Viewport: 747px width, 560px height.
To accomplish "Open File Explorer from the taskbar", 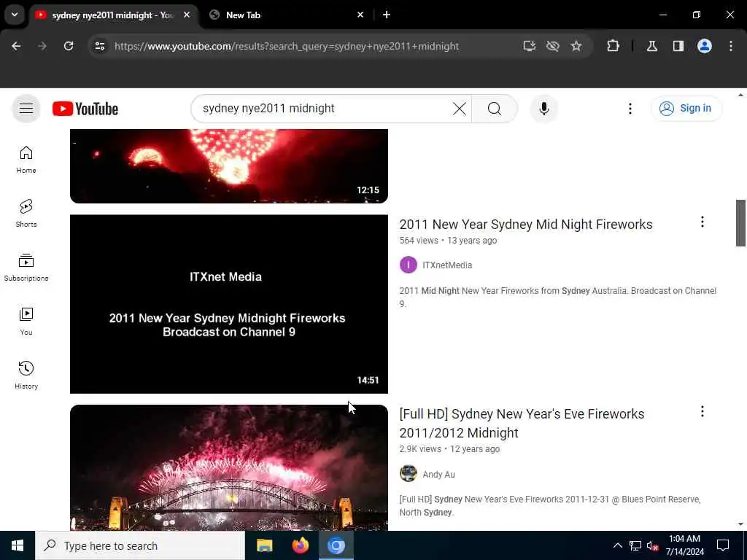I will point(264,545).
